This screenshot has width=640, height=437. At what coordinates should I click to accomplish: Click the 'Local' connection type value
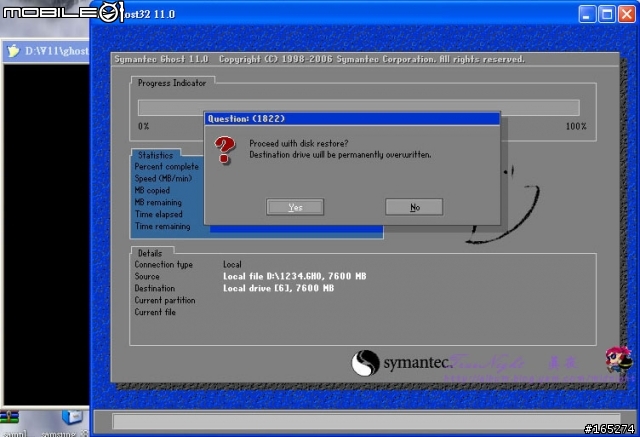point(232,264)
